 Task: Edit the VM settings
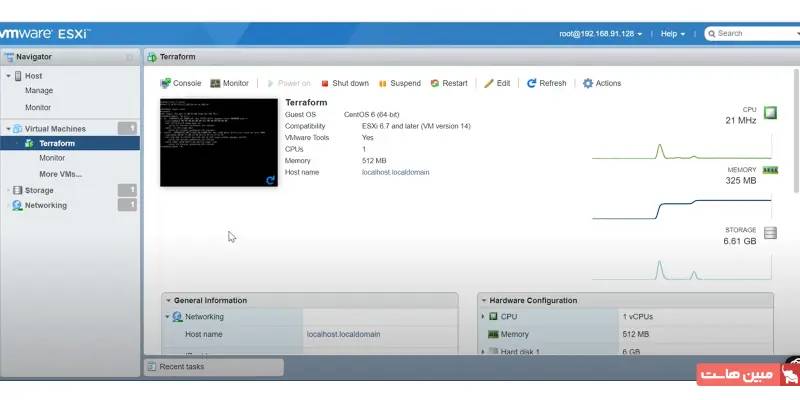tap(497, 83)
